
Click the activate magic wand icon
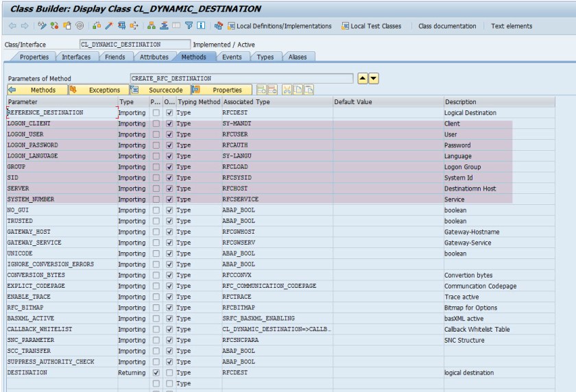[x=108, y=26]
